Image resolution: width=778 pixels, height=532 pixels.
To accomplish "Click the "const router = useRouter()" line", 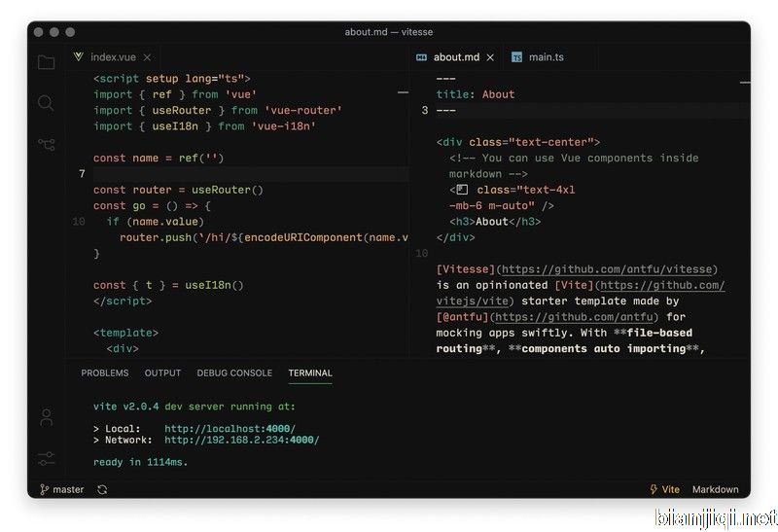I will (178, 190).
